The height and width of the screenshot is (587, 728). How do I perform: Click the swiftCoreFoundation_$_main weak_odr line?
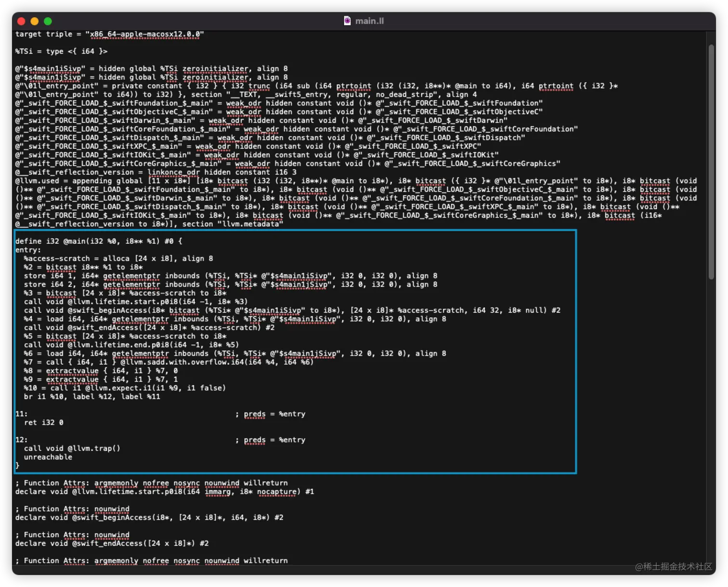coord(296,129)
